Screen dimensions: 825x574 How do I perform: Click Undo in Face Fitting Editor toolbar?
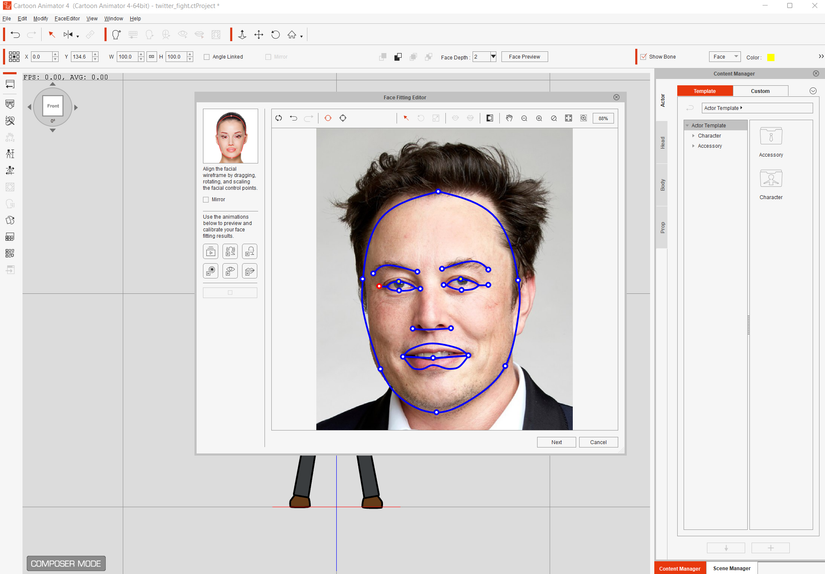294,118
